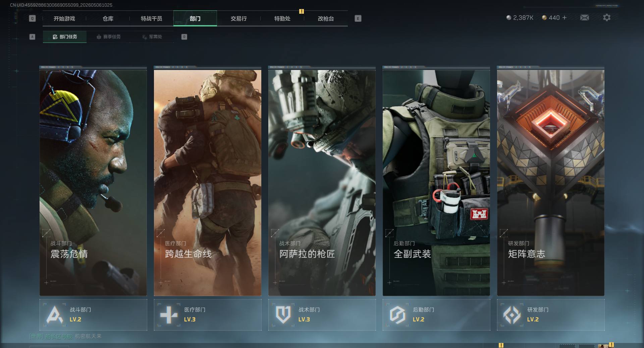Click the silver coin icon beside 2,387K
Image resolution: width=644 pixels, height=348 pixels.
[x=509, y=17]
